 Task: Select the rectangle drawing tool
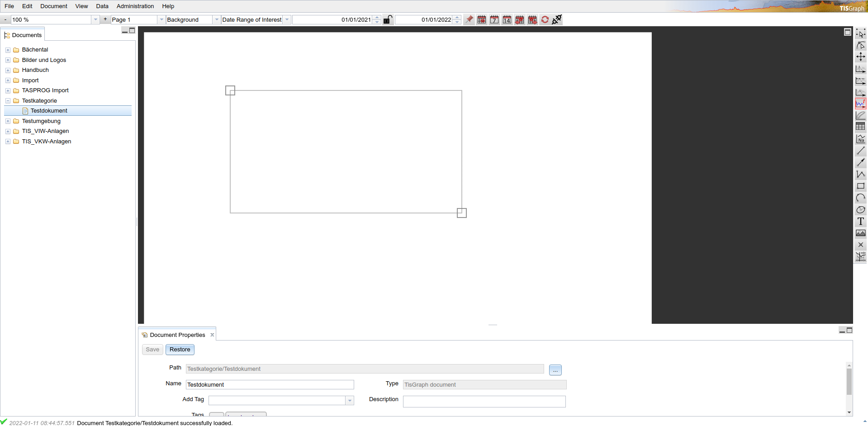(860, 186)
